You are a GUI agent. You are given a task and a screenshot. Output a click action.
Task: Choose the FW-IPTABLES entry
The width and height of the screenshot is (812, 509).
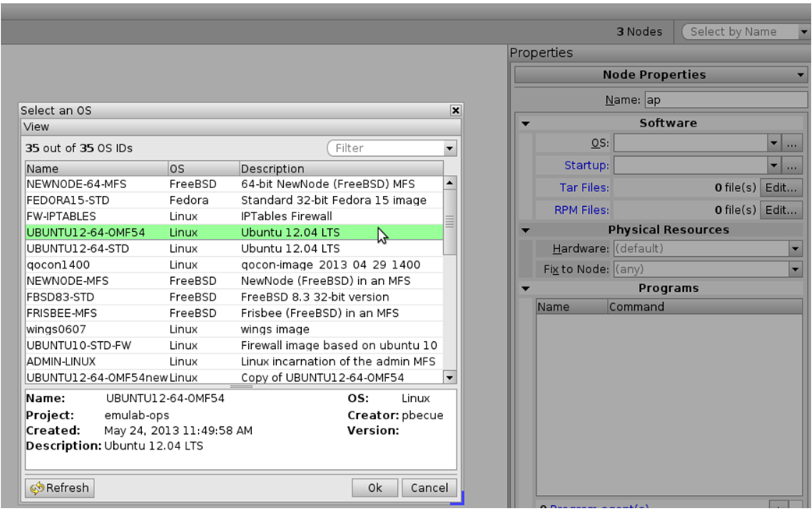tap(234, 216)
